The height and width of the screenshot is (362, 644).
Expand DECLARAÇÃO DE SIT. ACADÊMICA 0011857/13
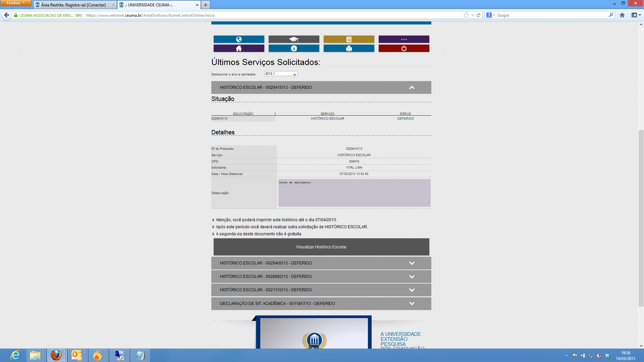pos(321,304)
